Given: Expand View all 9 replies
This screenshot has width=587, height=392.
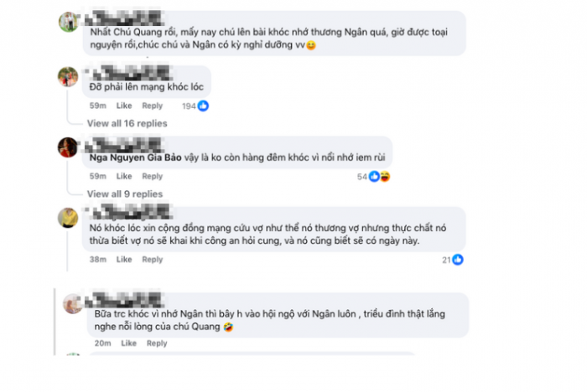Looking at the screenshot, I should tap(125, 194).
